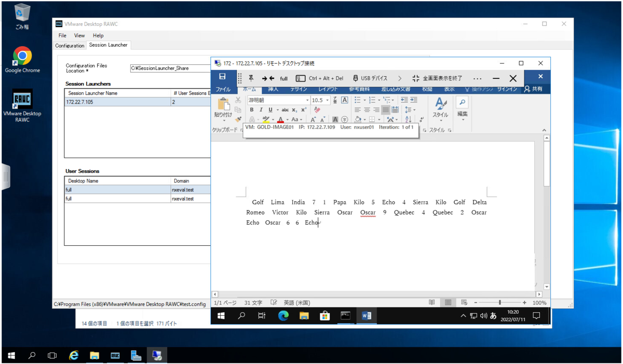Viewport: 623px width, 364px height.
Task: Switch to Word web layout view
Action: click(x=464, y=302)
